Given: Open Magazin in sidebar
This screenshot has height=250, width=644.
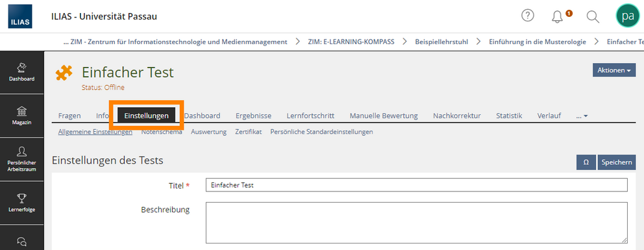Looking at the screenshot, I should click(x=22, y=116).
